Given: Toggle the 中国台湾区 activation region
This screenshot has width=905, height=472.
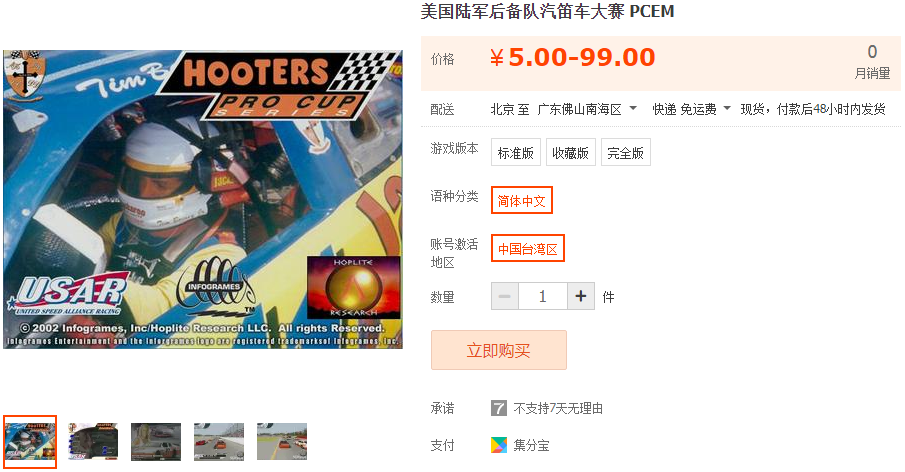Looking at the screenshot, I should point(528,248).
